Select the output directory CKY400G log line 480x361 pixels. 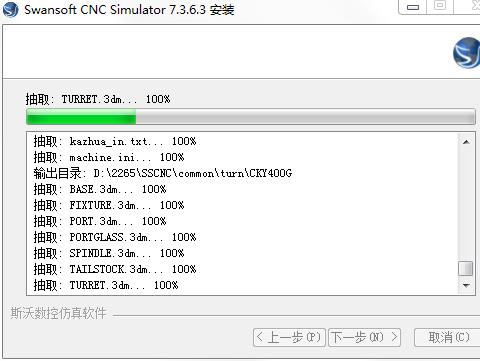point(163,173)
